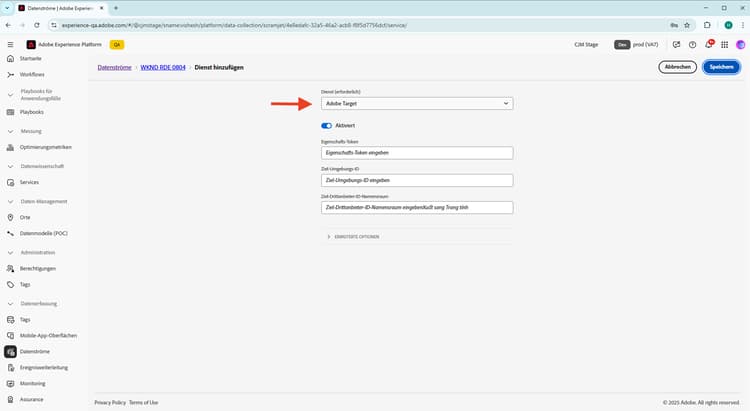Click the Ziel-Umgebungs-ID input field
750x411 pixels.
coord(417,180)
